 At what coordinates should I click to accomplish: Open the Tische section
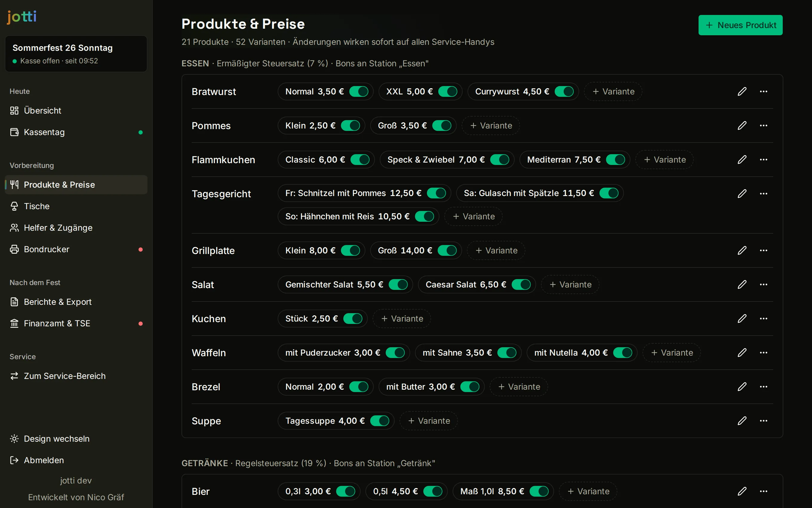click(x=76, y=206)
